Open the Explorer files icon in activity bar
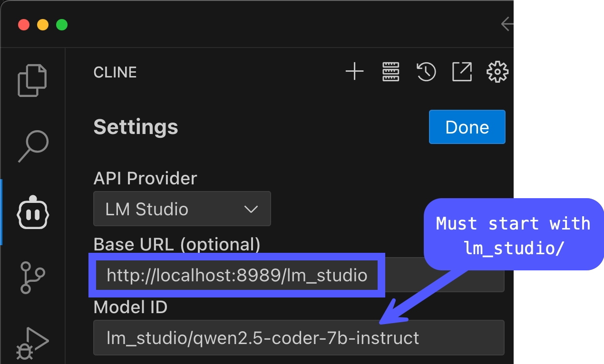604x364 pixels. pos(32,80)
